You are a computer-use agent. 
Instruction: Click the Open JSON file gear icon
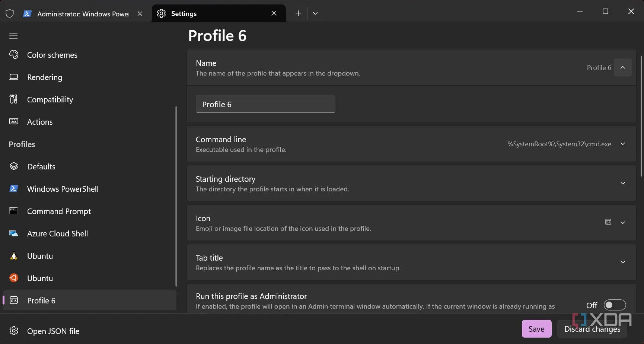point(14,331)
